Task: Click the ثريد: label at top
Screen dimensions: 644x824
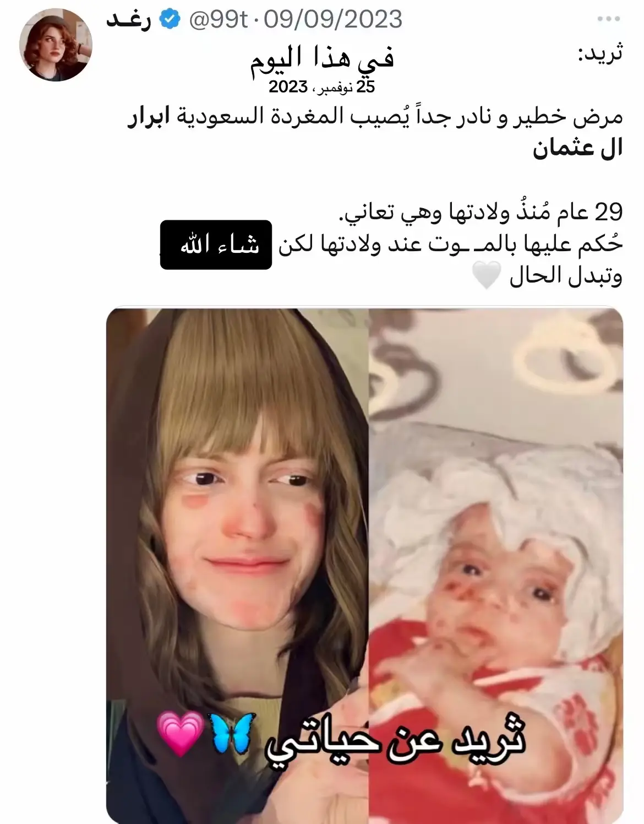Action: [599, 55]
